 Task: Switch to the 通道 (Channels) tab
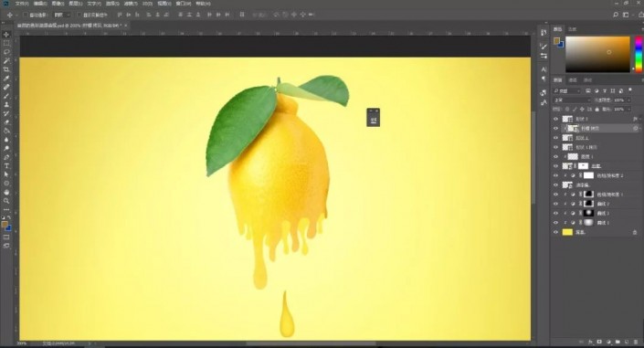[x=573, y=80]
